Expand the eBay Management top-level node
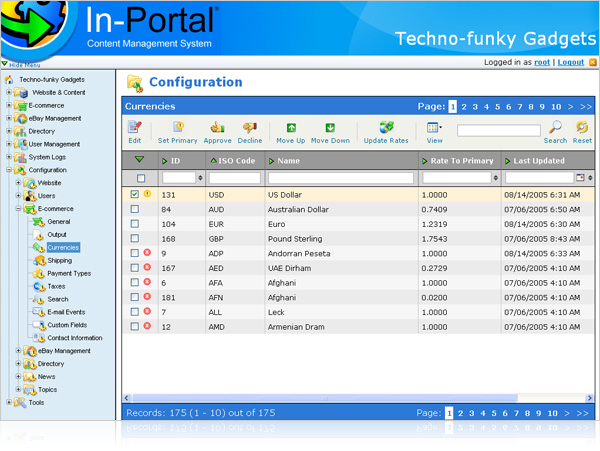 [9, 118]
